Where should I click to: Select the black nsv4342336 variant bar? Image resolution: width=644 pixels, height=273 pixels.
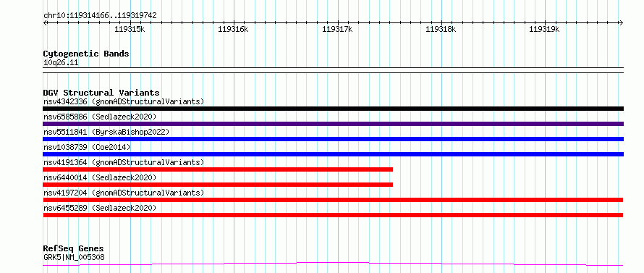(334, 109)
